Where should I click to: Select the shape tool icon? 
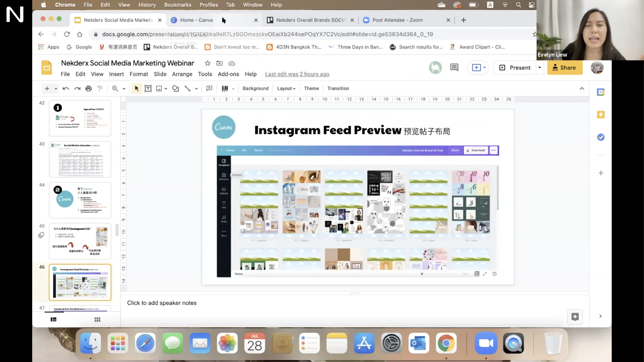175,88
